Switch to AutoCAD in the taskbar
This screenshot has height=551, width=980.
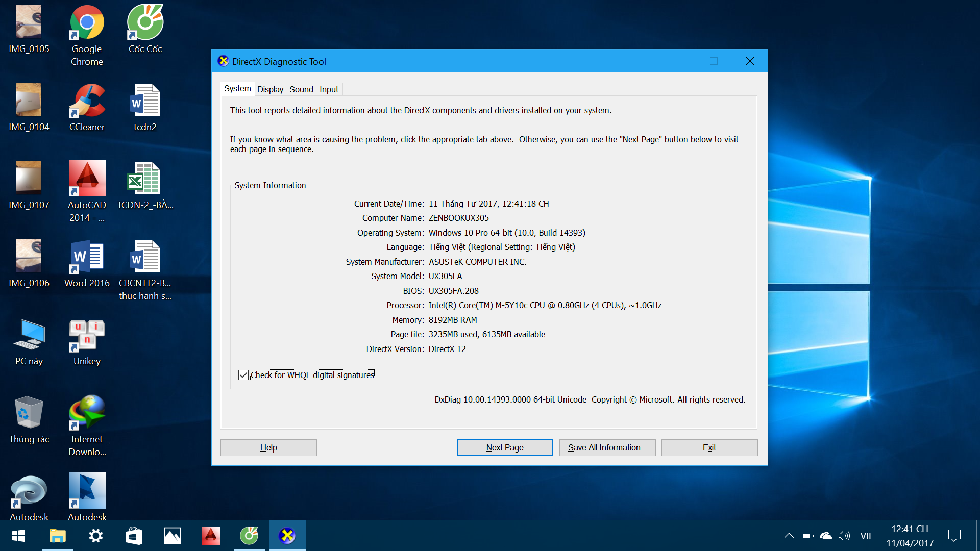(210, 536)
